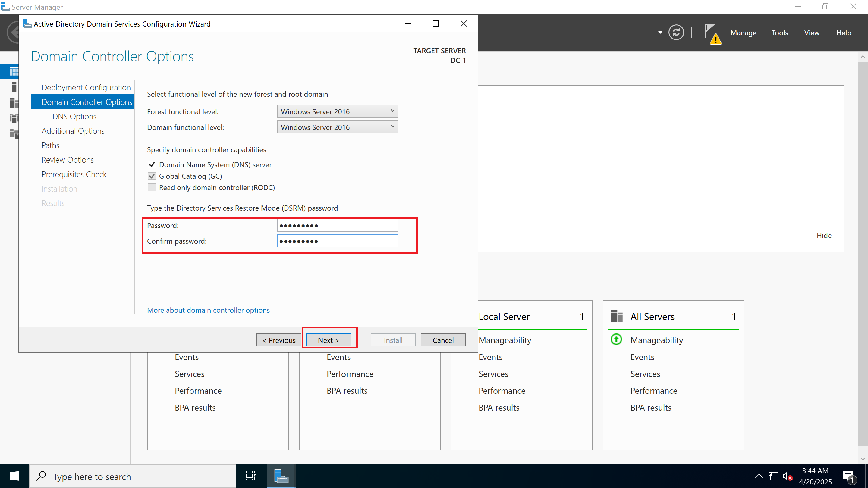Open the notifications flag with warning
Viewport: 868px width, 488px height.
tap(712, 34)
